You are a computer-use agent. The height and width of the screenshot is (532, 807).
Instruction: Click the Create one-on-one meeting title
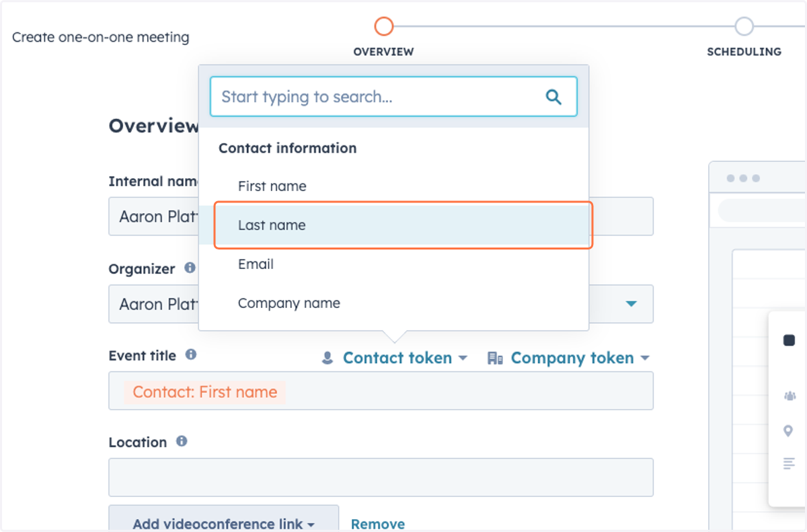click(101, 38)
